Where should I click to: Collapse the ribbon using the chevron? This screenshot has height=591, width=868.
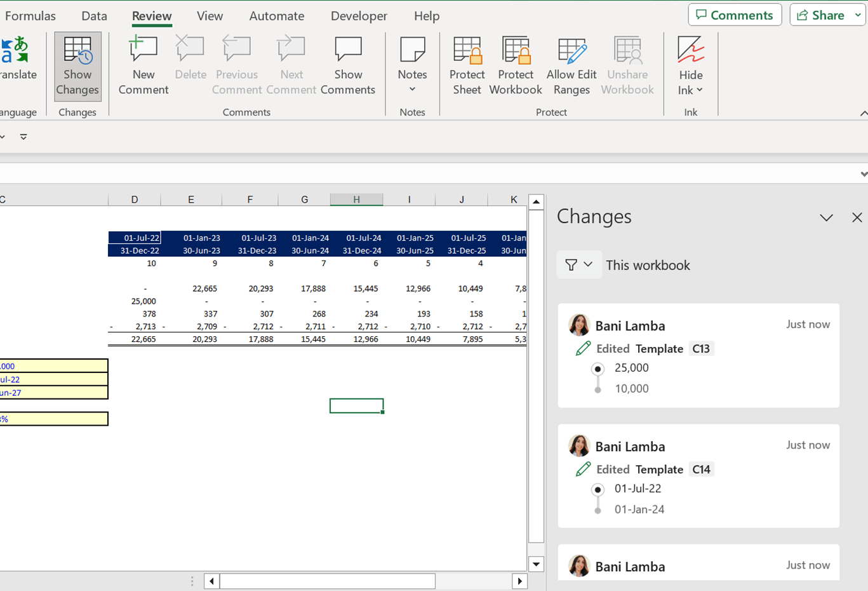(x=863, y=113)
